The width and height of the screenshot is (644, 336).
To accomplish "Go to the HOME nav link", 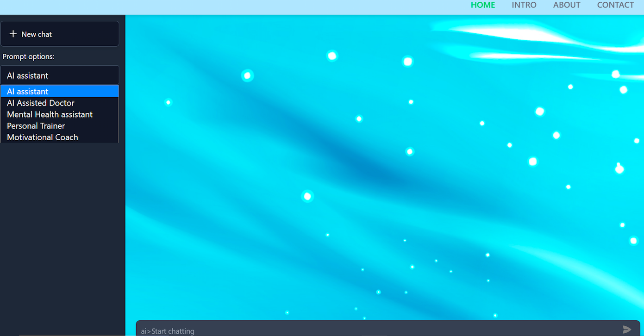I will point(483,5).
